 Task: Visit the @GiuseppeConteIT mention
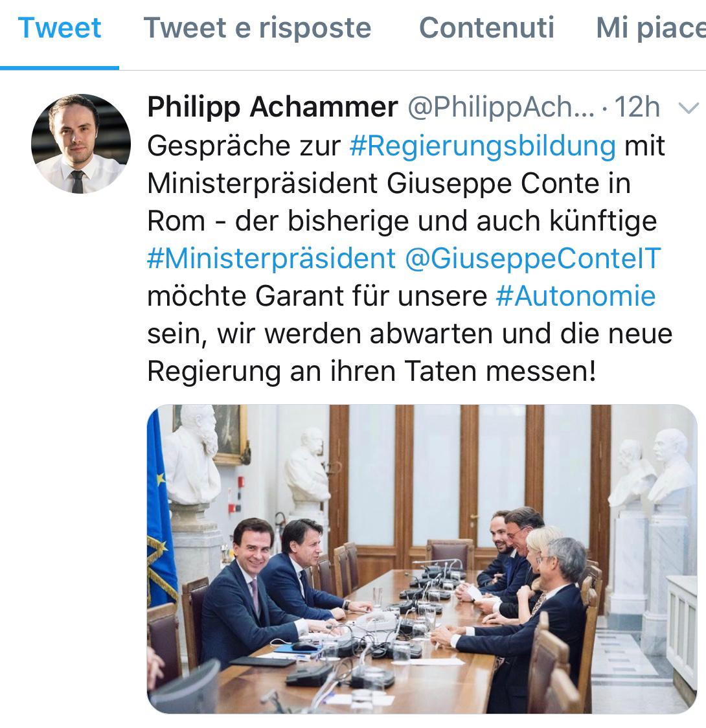point(532,258)
